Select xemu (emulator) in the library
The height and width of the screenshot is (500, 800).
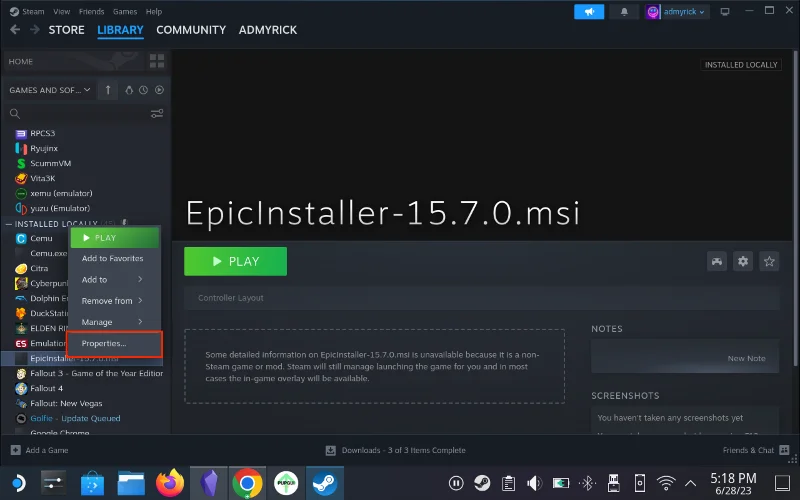[x=61, y=193]
